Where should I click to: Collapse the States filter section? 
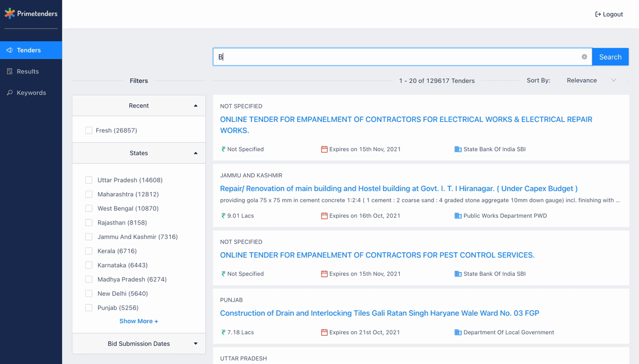[195, 153]
